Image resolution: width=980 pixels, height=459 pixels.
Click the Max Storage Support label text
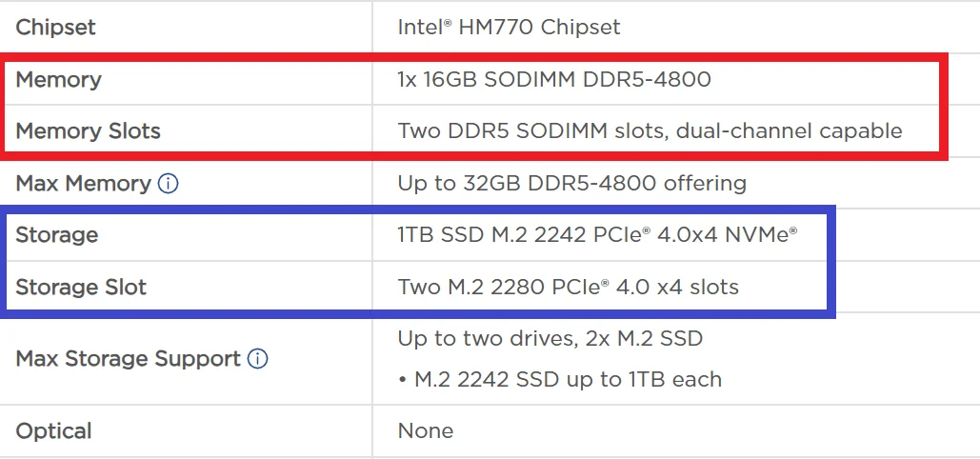(128, 359)
